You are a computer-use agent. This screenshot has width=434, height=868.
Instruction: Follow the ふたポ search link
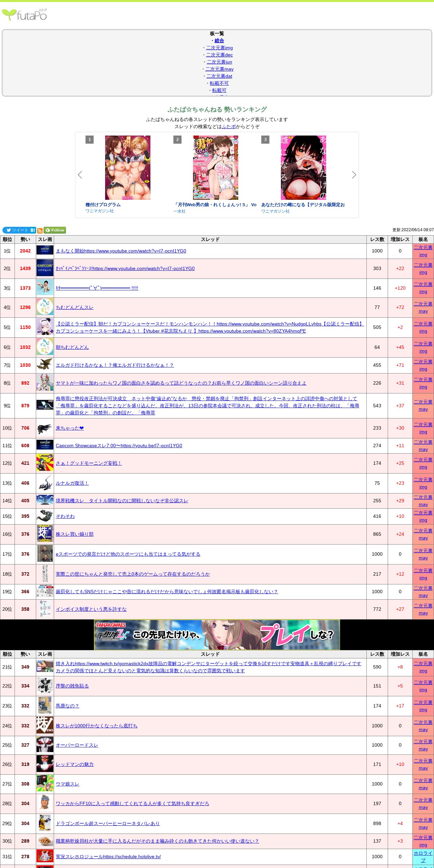[x=229, y=126]
